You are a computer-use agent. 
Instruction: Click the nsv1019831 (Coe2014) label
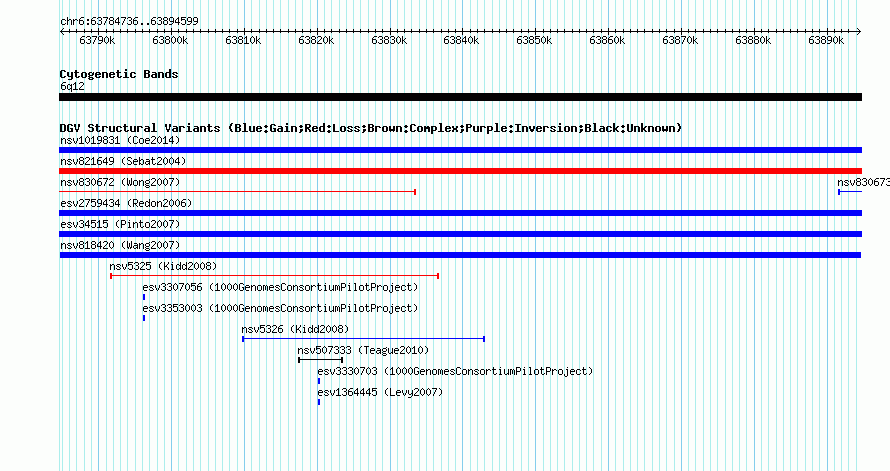pyautogui.click(x=120, y=140)
